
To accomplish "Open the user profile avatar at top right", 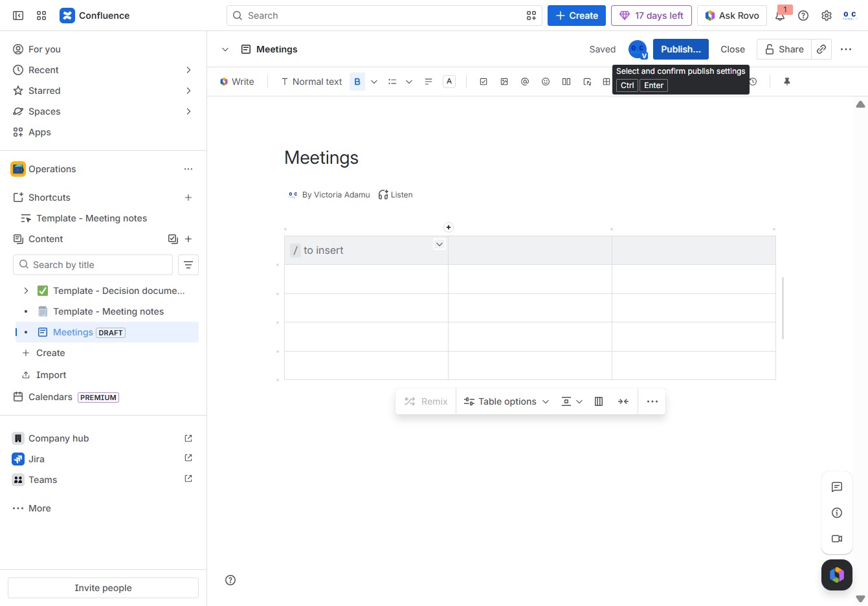I will click(850, 16).
